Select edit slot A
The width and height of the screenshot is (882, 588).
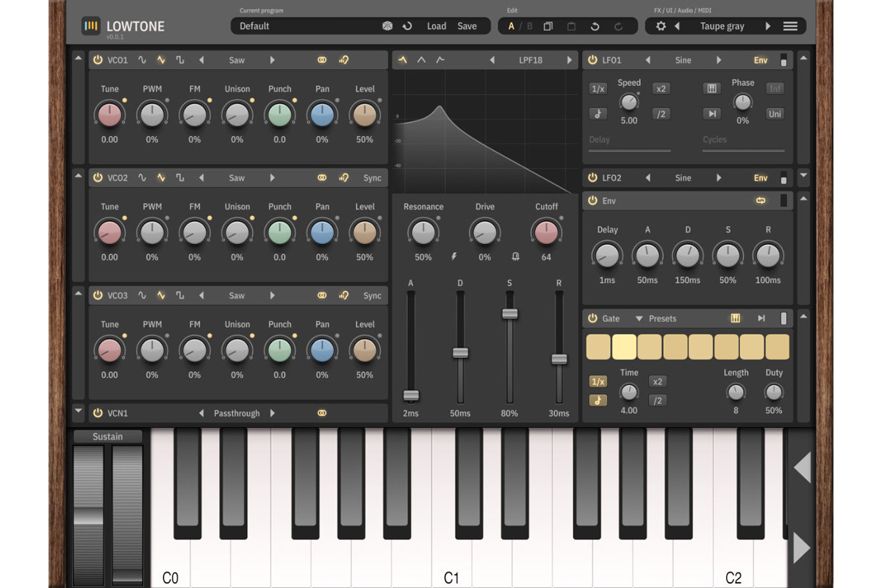(x=512, y=26)
